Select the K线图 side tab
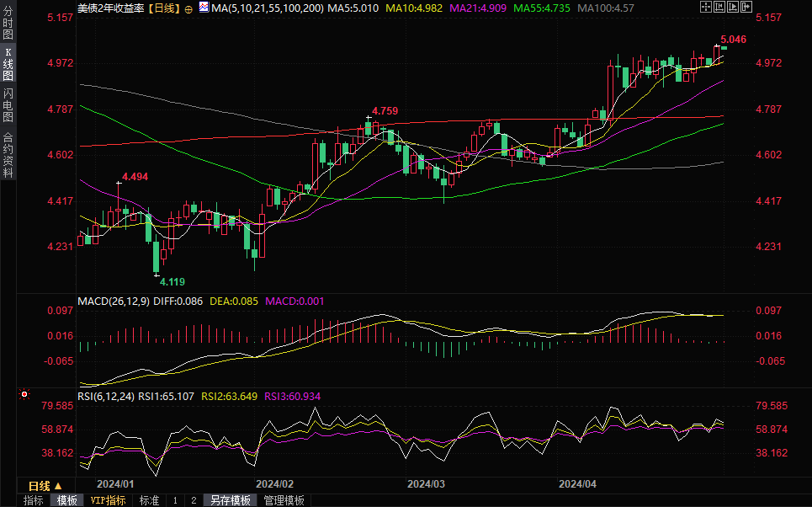The width and height of the screenshot is (812, 507). [8, 63]
